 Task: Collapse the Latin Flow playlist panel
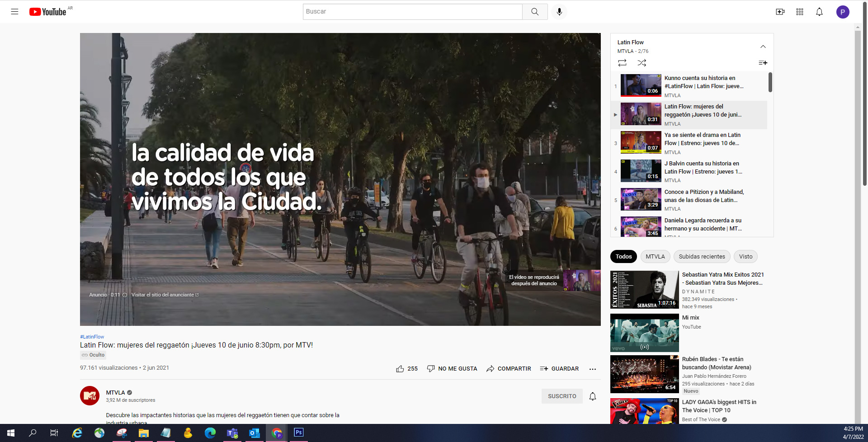[763, 47]
